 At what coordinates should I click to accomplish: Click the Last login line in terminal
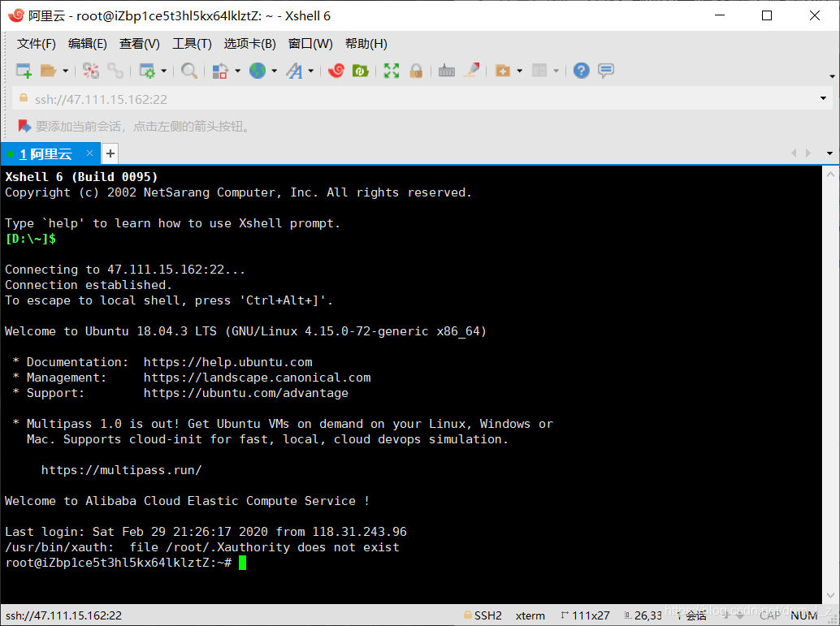point(206,532)
